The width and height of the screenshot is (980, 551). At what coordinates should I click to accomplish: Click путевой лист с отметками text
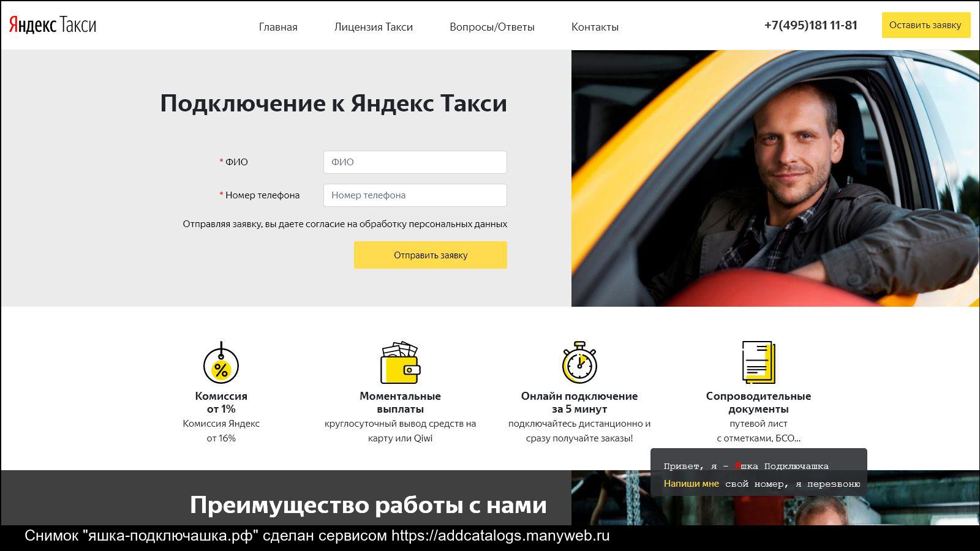758,431
